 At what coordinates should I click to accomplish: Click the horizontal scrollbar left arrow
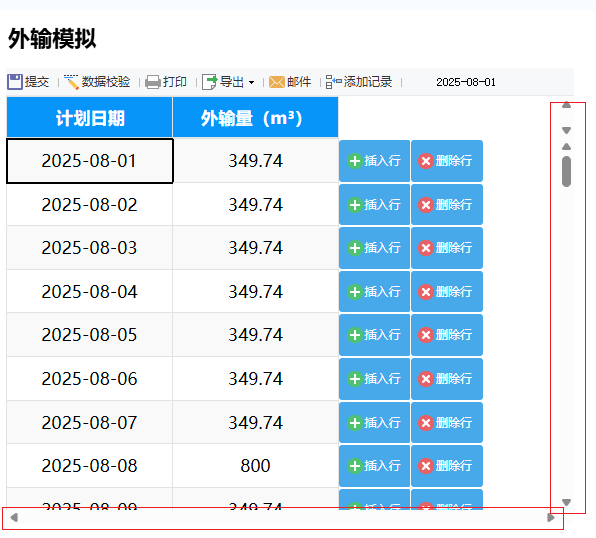[x=14, y=517]
